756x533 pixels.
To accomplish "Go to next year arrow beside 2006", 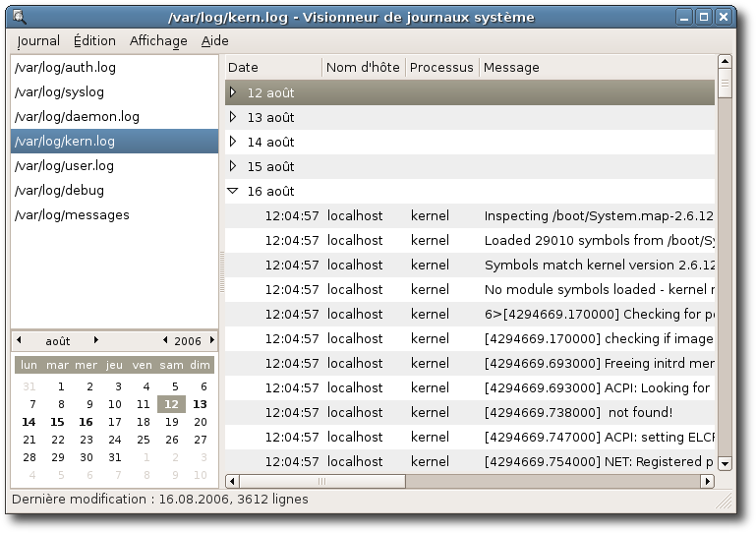I will coord(211,340).
